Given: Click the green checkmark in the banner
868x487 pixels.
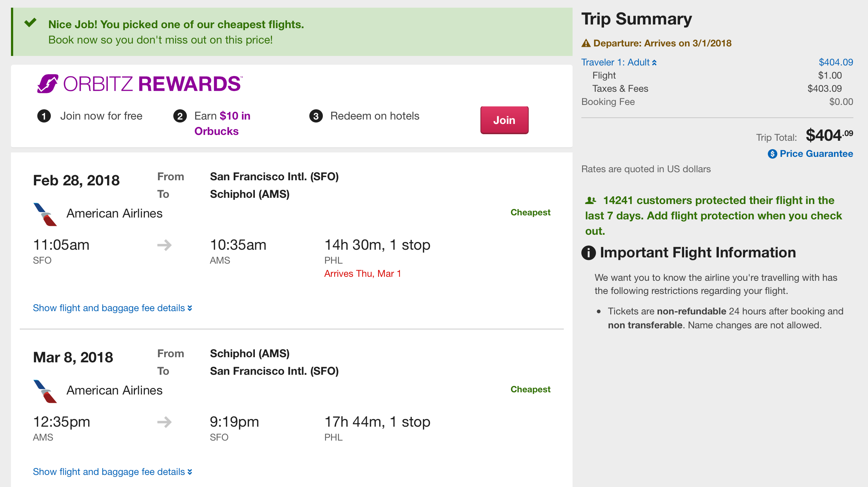Looking at the screenshot, I should (x=30, y=23).
